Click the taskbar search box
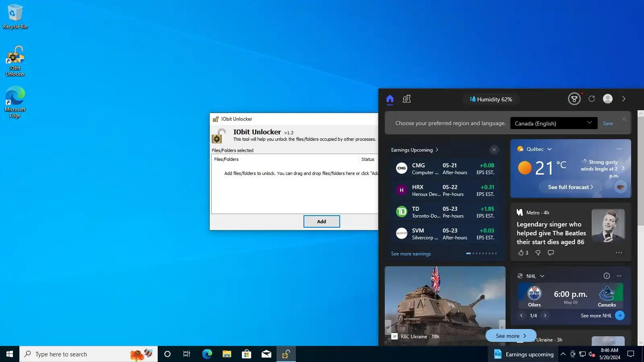 [89, 354]
